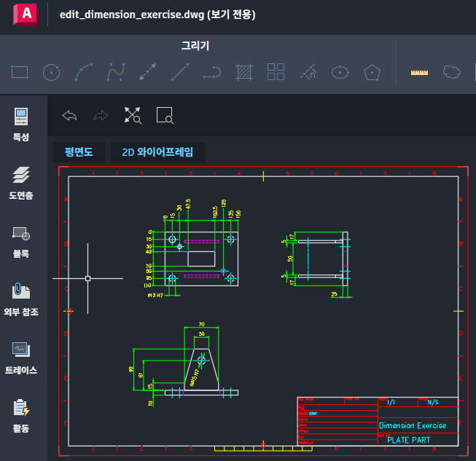Image resolution: width=476 pixels, height=461 pixels.
Task: Open the 도면층 layers panel
Action: pos(21,183)
